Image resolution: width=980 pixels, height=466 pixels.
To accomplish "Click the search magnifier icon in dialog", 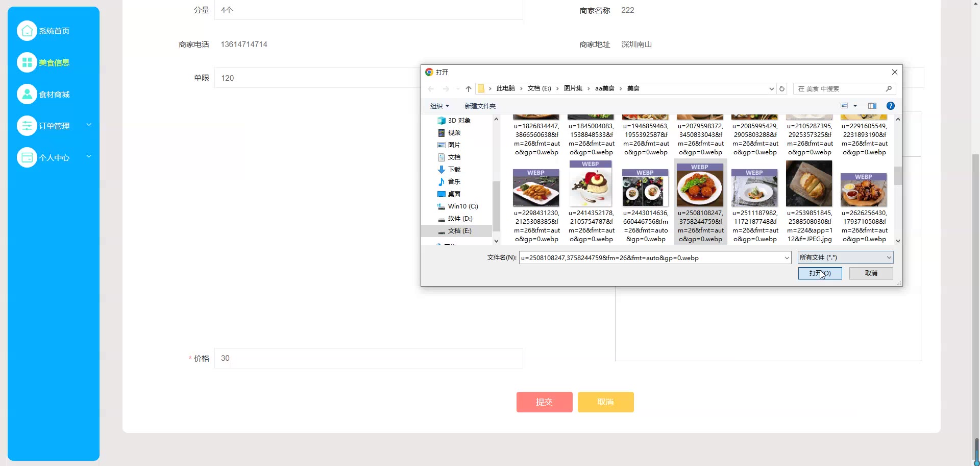I will (x=889, y=89).
